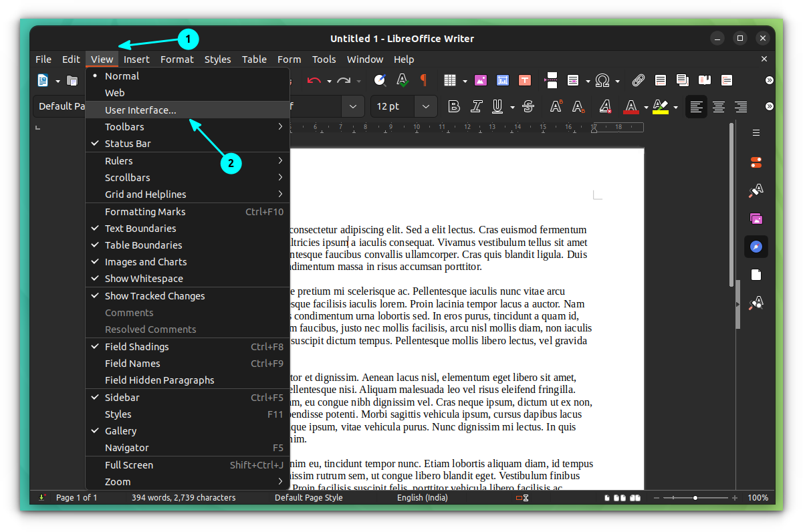Open the sidebar Properties deck
The image size is (803, 532).
pos(756,162)
